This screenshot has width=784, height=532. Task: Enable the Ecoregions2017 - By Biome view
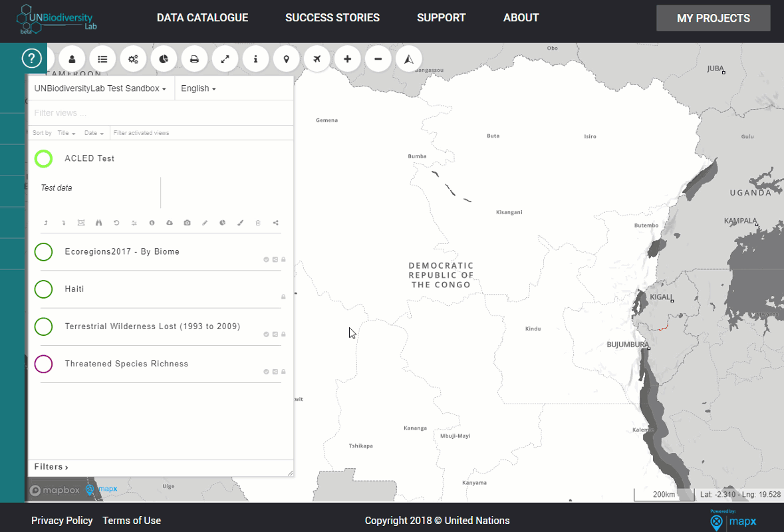pos(43,252)
